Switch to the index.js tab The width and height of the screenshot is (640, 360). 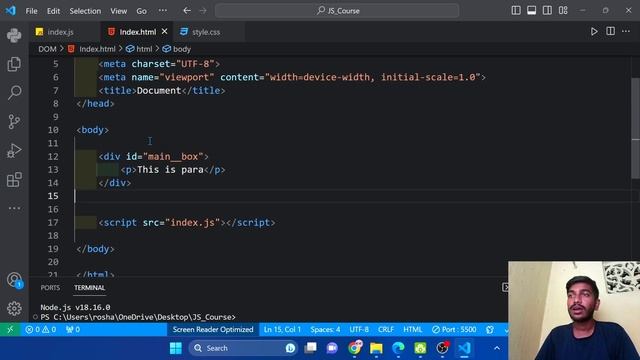click(x=60, y=32)
